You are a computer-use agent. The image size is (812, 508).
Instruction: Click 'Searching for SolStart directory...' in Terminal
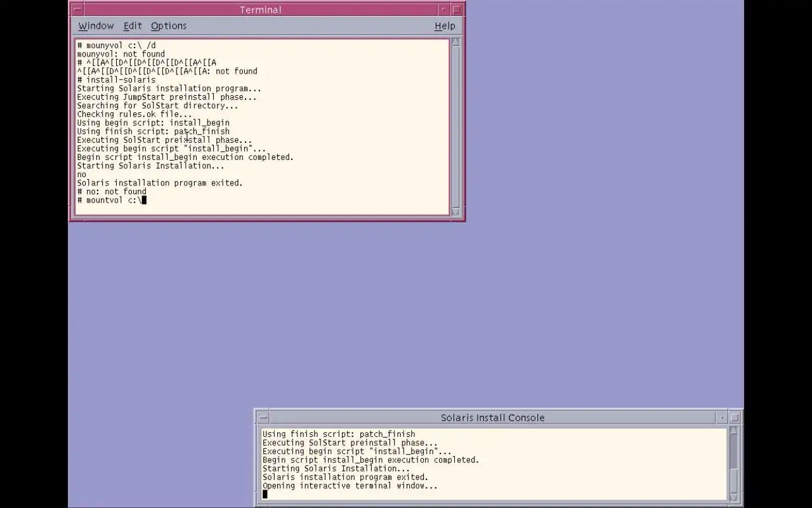157,106
